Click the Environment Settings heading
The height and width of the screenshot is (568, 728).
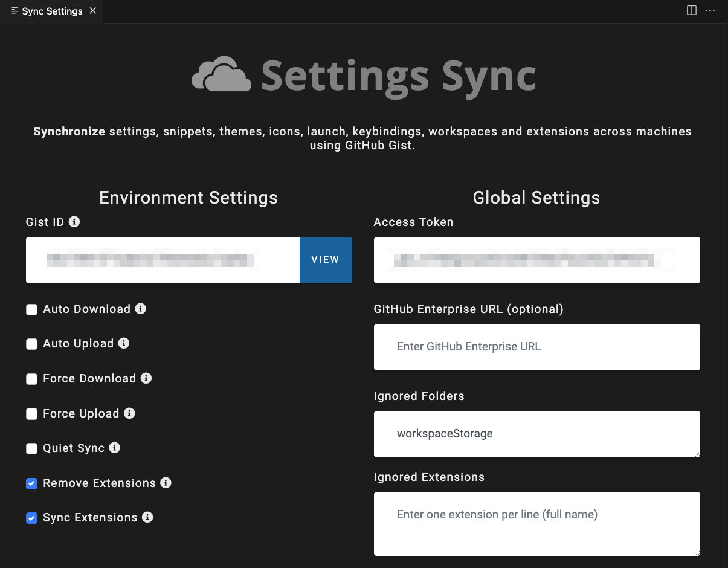188,198
